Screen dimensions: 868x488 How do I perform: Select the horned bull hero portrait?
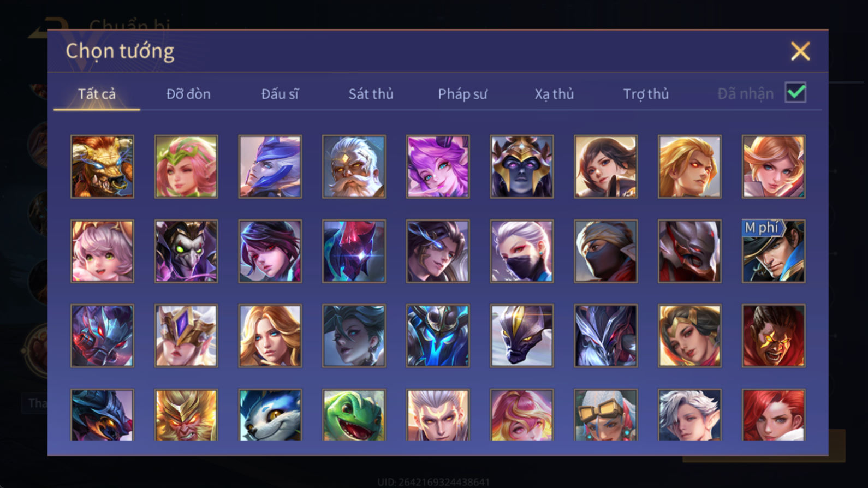(x=102, y=166)
